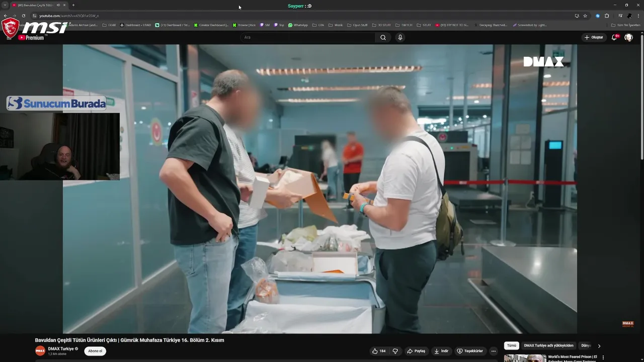
Task: Open media controls icon in browser toolbar
Action: pyautogui.click(x=620, y=16)
